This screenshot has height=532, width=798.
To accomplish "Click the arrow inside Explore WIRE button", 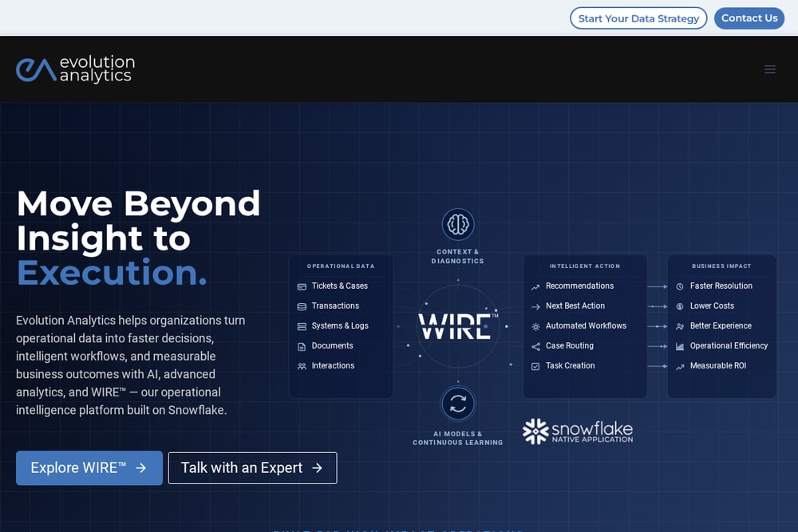I will [141, 468].
